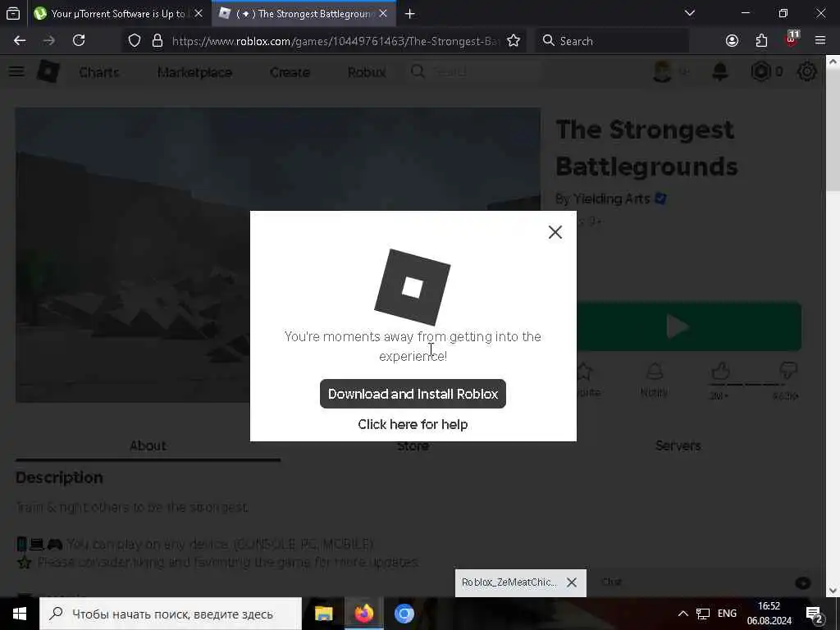Screen dimensions: 840x630
Task: Open the Roblox user avatar profile
Action: (663, 71)
